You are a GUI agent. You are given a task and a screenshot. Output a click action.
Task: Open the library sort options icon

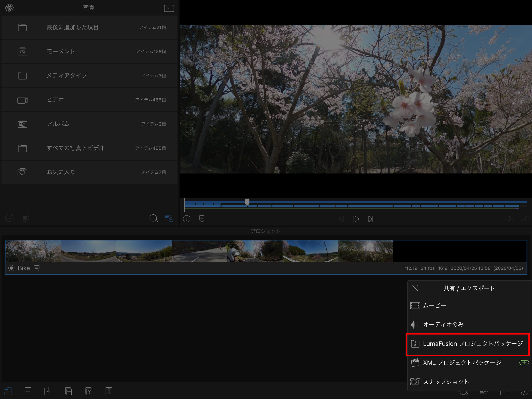(169, 218)
